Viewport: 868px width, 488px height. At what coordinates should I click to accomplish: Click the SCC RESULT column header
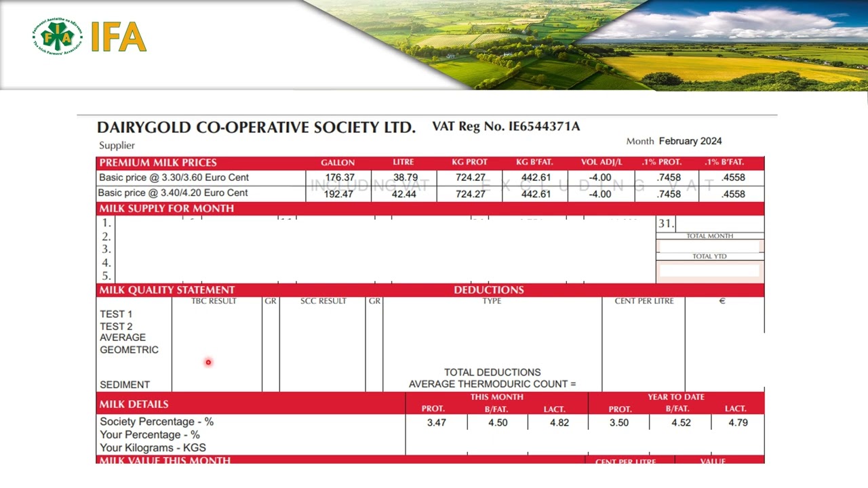click(323, 301)
